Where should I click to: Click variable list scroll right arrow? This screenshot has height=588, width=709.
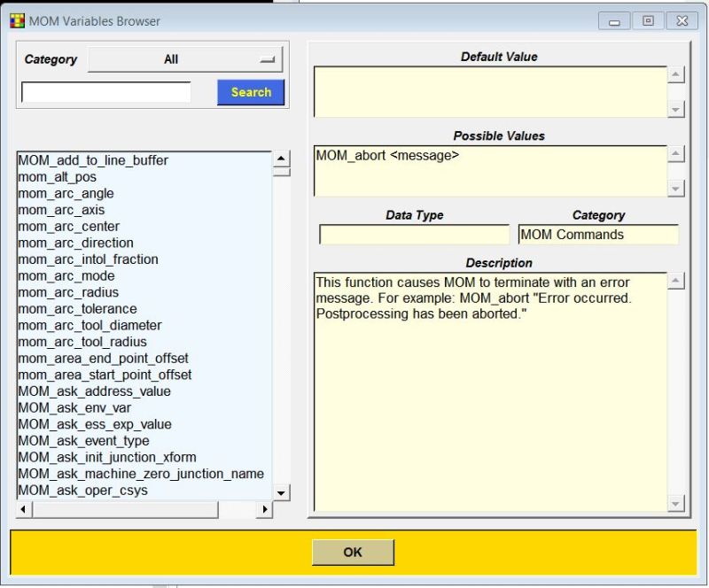[265, 509]
